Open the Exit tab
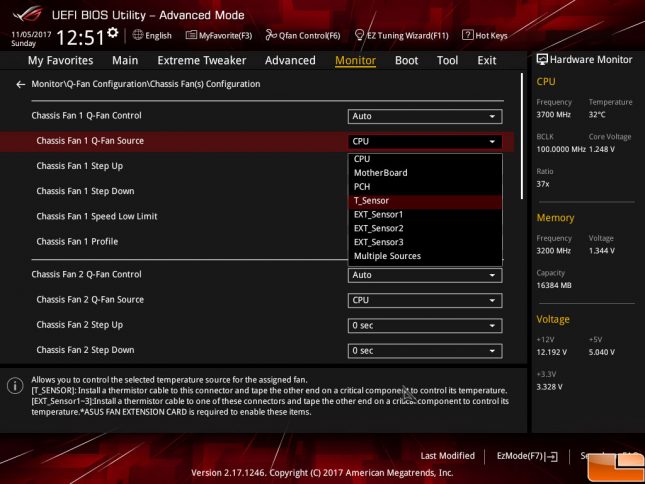This screenshot has height=484, width=645. tap(487, 60)
